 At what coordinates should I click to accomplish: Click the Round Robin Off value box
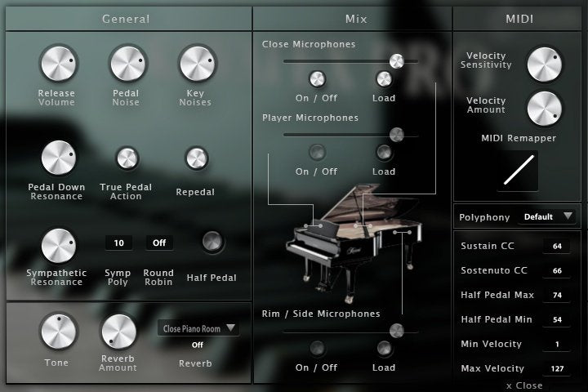[x=159, y=243]
